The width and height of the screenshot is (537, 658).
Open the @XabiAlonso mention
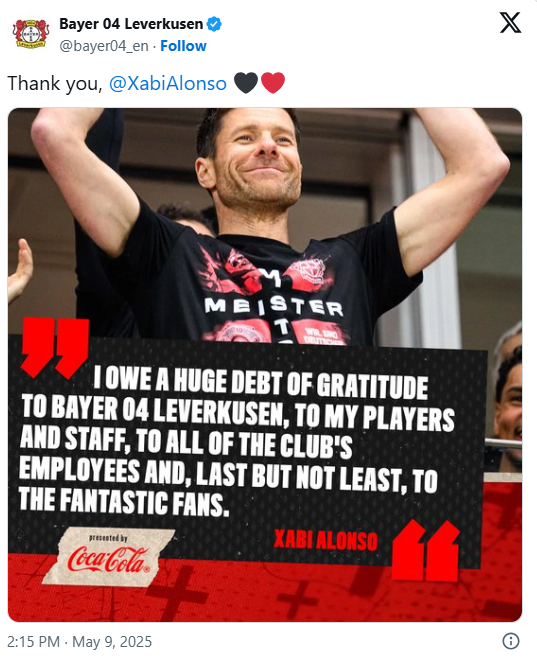point(168,83)
